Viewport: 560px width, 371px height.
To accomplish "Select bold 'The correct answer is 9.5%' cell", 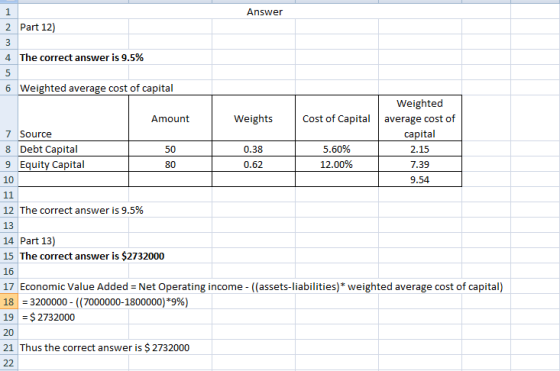I will tap(81, 57).
